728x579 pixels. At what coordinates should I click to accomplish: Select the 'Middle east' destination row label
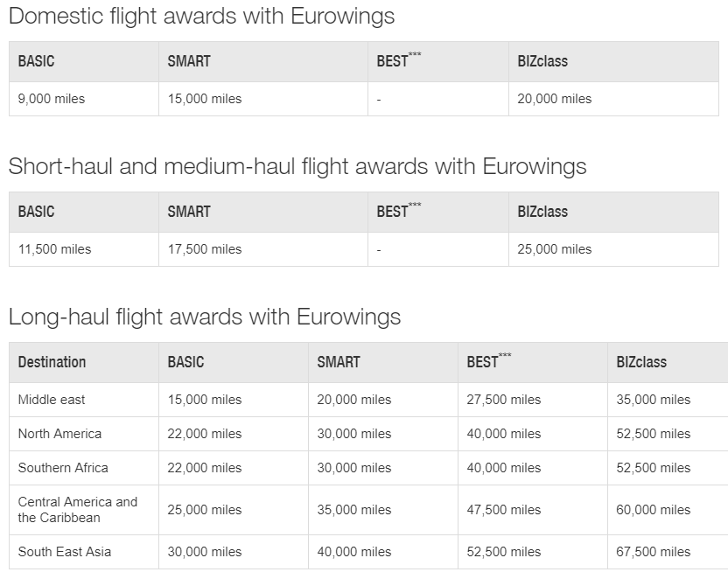coord(52,400)
